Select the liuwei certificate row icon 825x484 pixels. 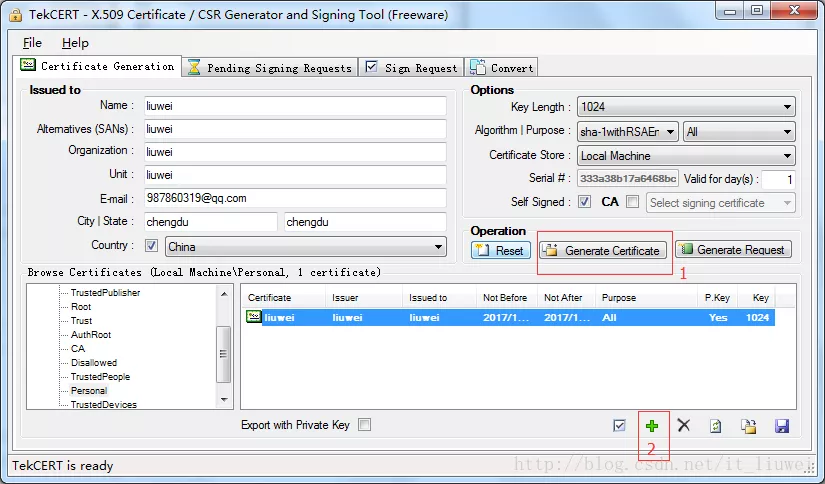(x=254, y=317)
